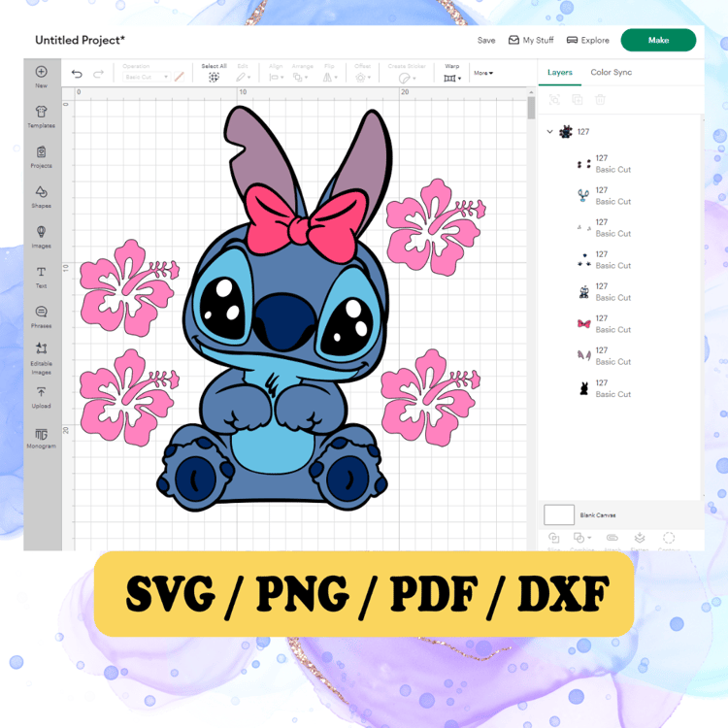
Task: Open the Warp dropdown
Action: point(452,78)
